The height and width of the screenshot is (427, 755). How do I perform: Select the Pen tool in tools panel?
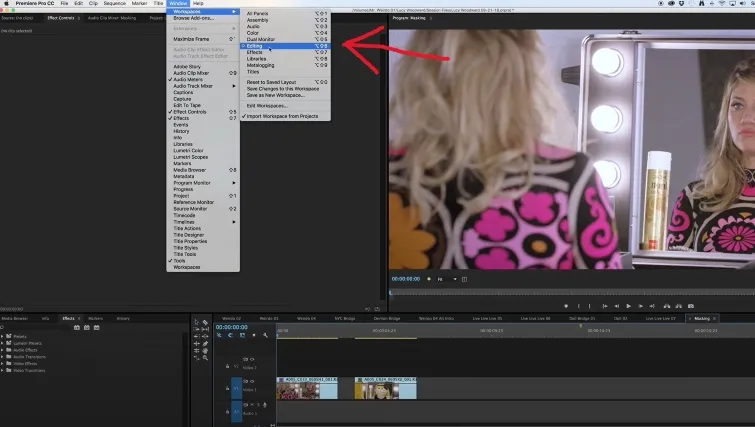pos(206,344)
